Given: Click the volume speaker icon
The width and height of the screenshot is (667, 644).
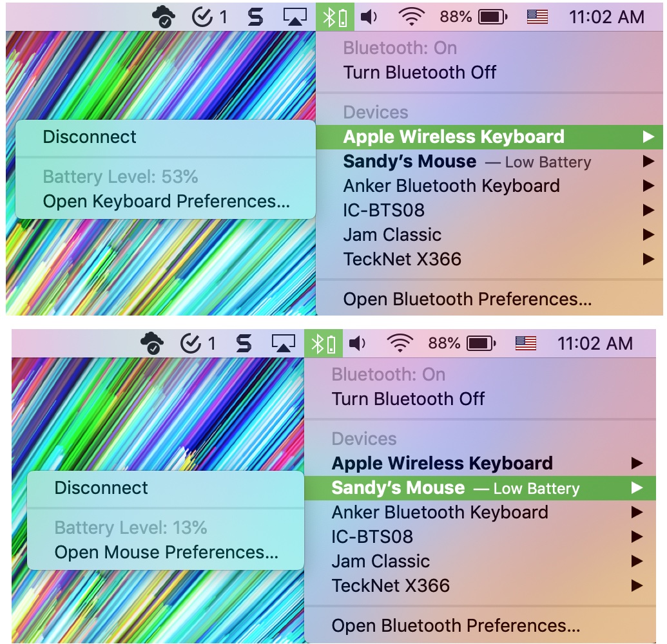Looking at the screenshot, I should click(367, 16).
